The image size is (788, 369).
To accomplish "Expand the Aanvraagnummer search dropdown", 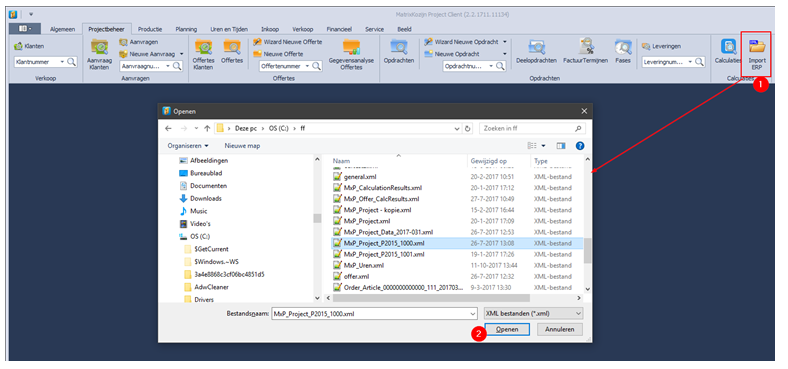I will (168, 66).
